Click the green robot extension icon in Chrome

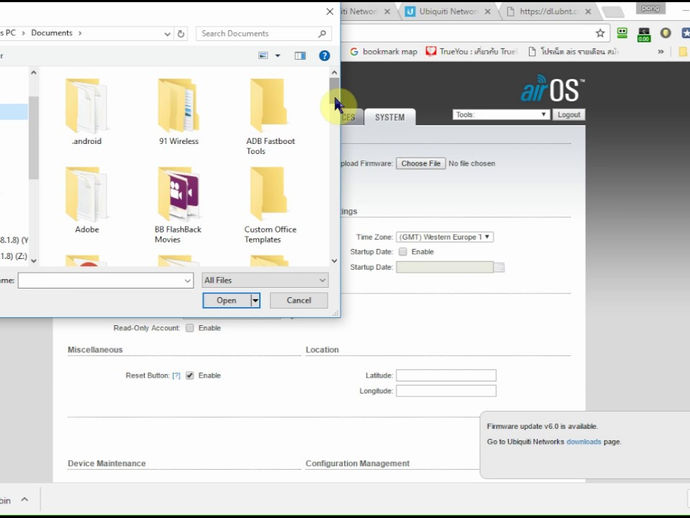click(x=622, y=33)
